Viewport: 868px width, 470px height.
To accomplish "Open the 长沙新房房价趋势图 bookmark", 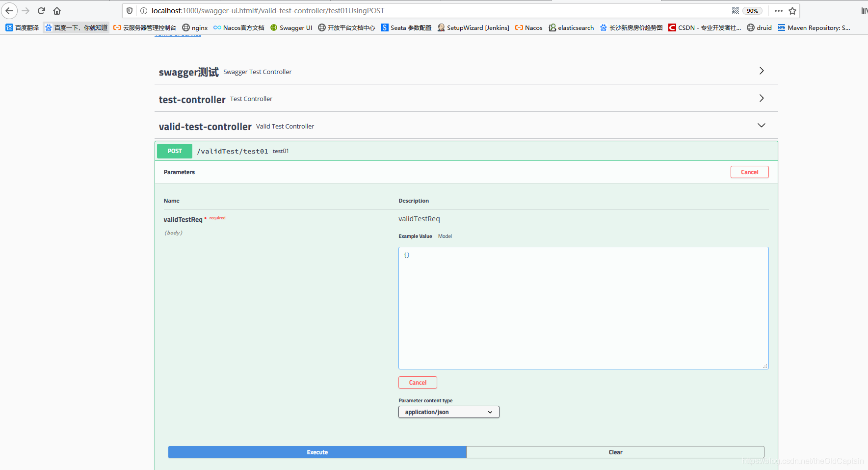I will pos(631,27).
